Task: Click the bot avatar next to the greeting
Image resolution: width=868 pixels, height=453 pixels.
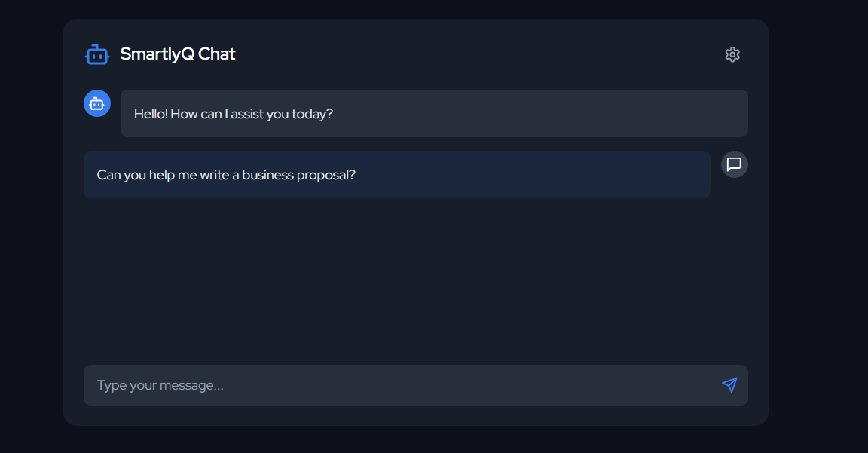Action: tap(96, 103)
